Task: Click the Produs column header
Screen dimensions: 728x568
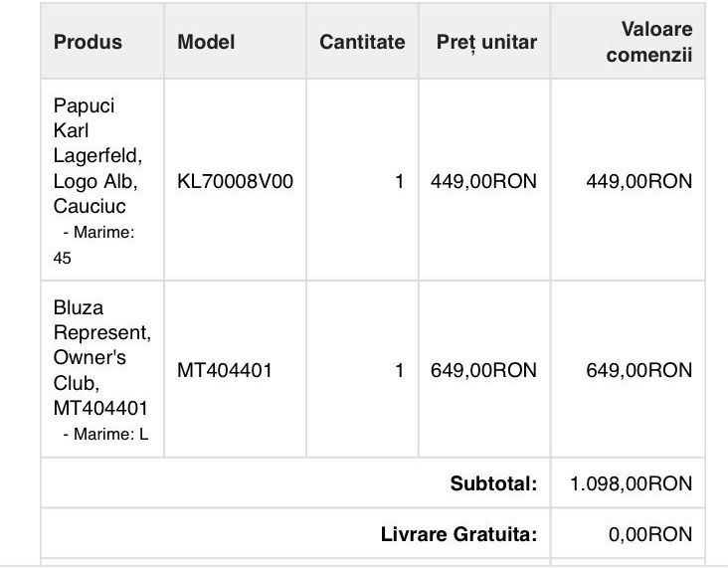Action: click(88, 42)
